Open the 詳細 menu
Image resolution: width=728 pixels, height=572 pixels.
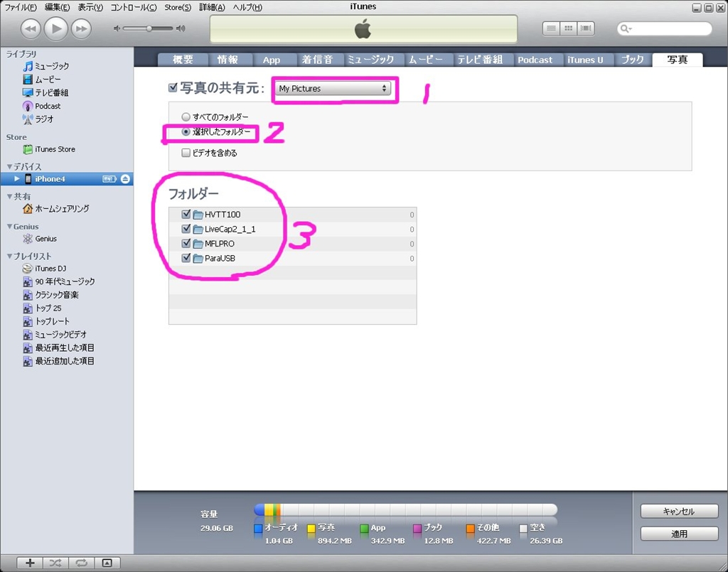212,7
